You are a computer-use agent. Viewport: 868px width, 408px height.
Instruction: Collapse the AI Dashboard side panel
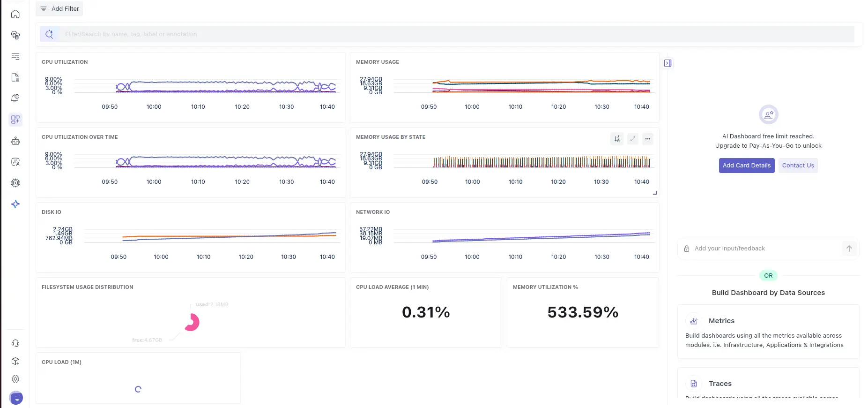[x=668, y=63]
